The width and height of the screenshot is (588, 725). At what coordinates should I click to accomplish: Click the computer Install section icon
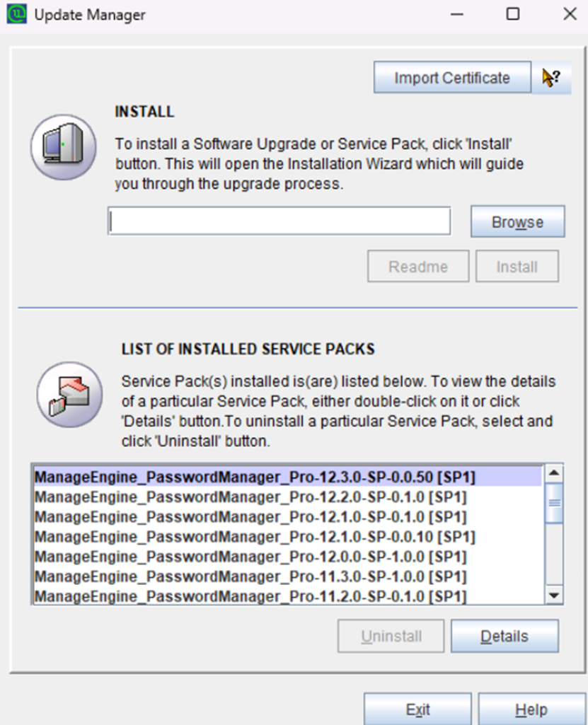[x=64, y=147]
